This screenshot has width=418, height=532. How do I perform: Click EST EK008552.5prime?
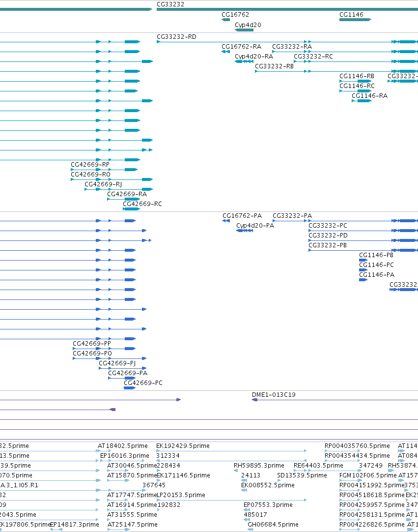click(x=268, y=485)
